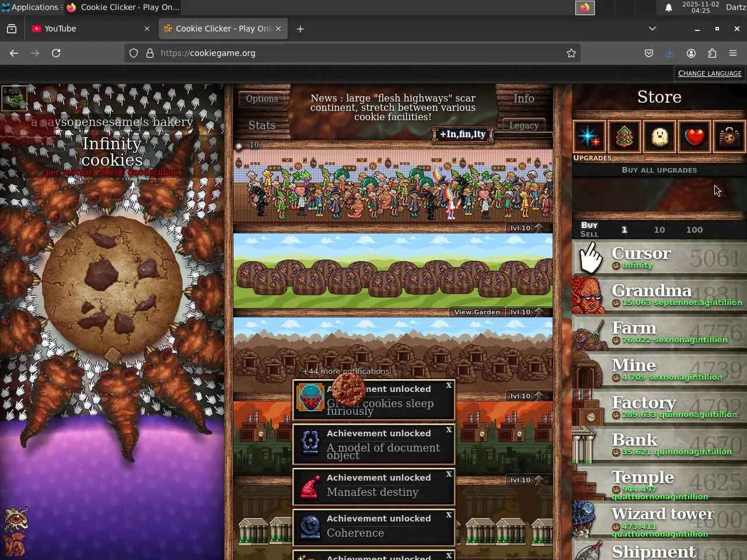Dismiss the document object achievement notification
Screen dimensions: 747x560
click(x=449, y=430)
